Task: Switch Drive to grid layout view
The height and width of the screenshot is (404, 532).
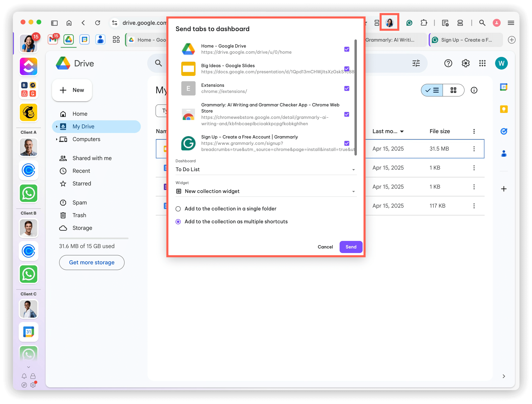Action: (x=453, y=90)
